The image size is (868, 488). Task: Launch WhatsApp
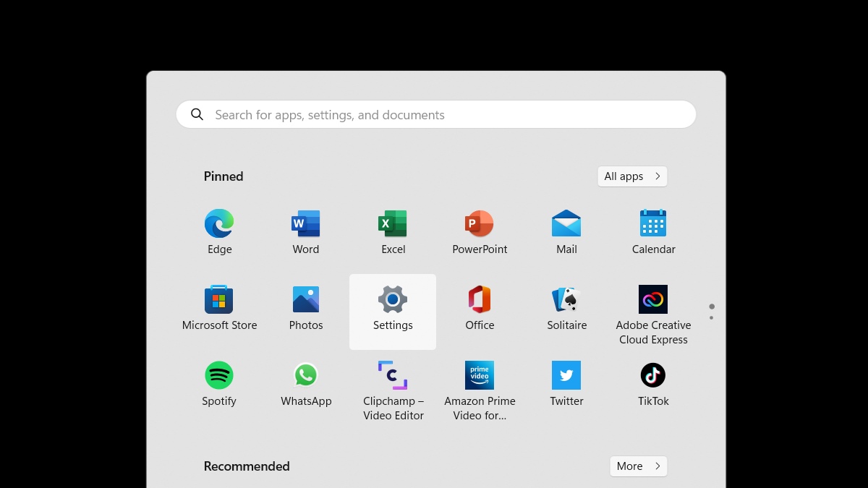[306, 385]
